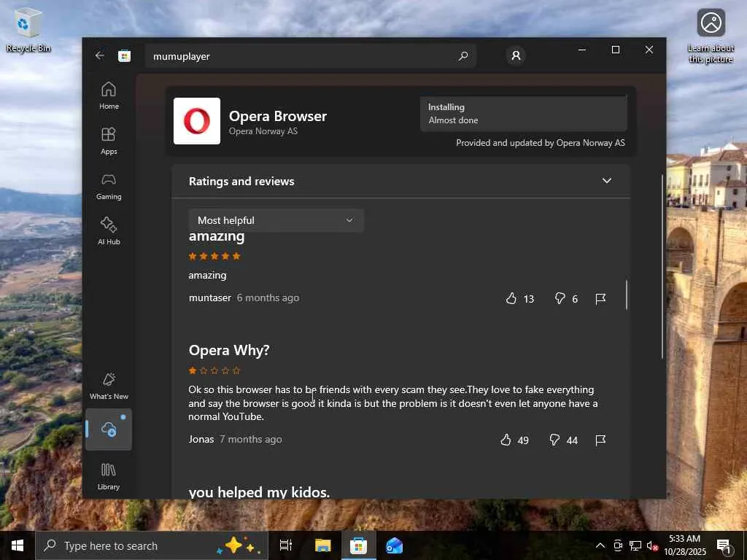Screen dimensions: 747x560
Task: Click the five-star rating on amazing review
Action: click(214, 256)
